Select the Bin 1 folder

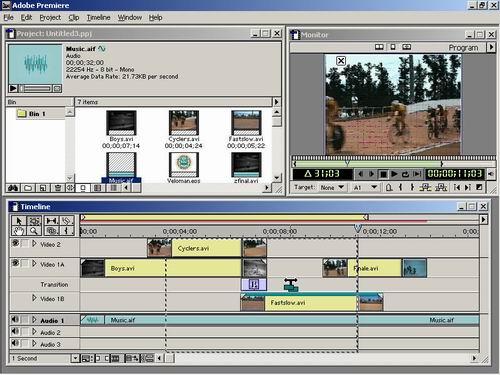point(32,114)
